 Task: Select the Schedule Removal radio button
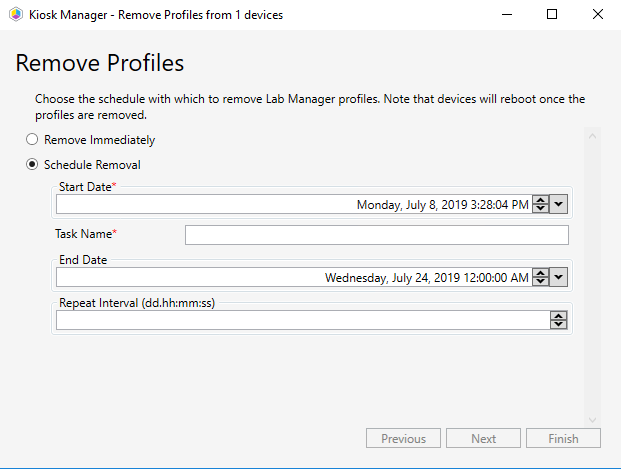(32, 164)
